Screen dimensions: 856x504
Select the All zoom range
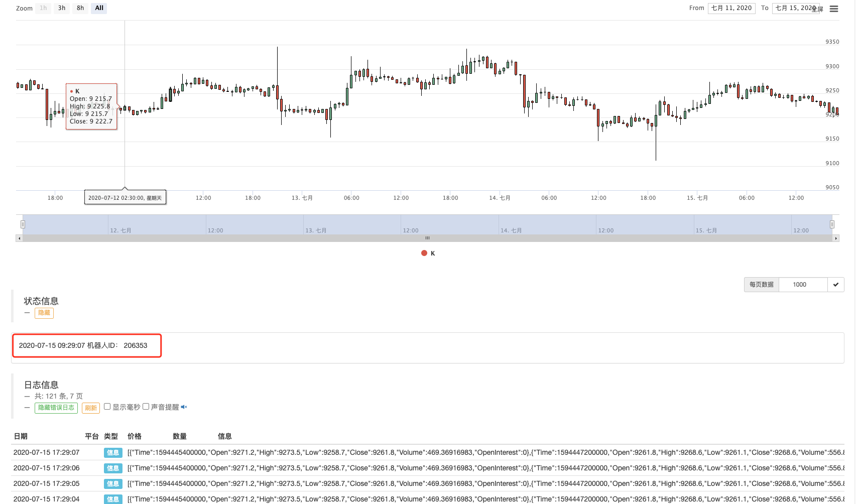pos(99,8)
